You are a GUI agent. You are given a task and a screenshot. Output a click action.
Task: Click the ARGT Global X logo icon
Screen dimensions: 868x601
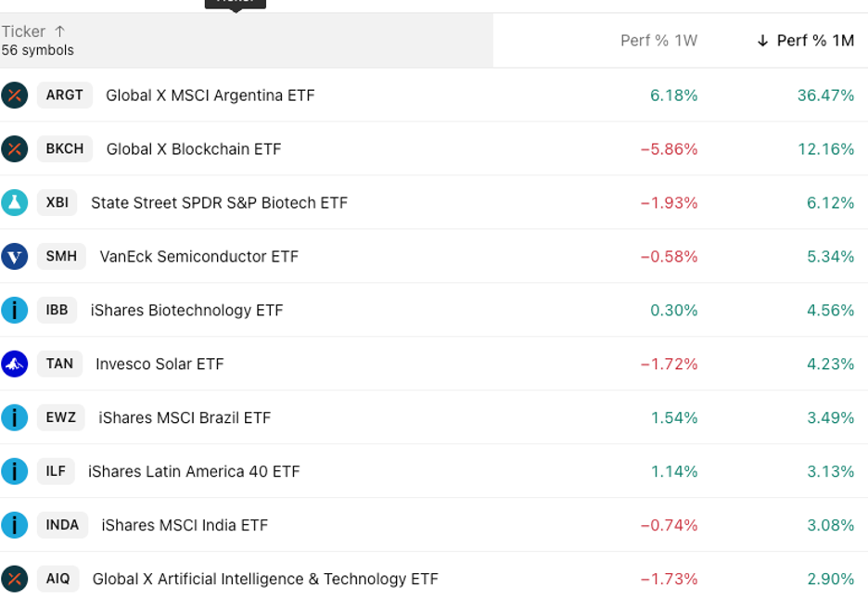[15, 95]
